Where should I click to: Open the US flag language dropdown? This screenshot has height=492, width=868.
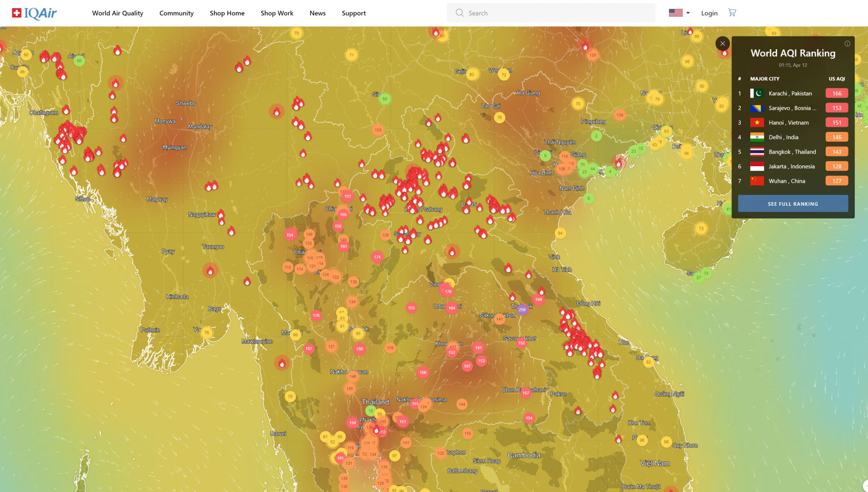[679, 13]
